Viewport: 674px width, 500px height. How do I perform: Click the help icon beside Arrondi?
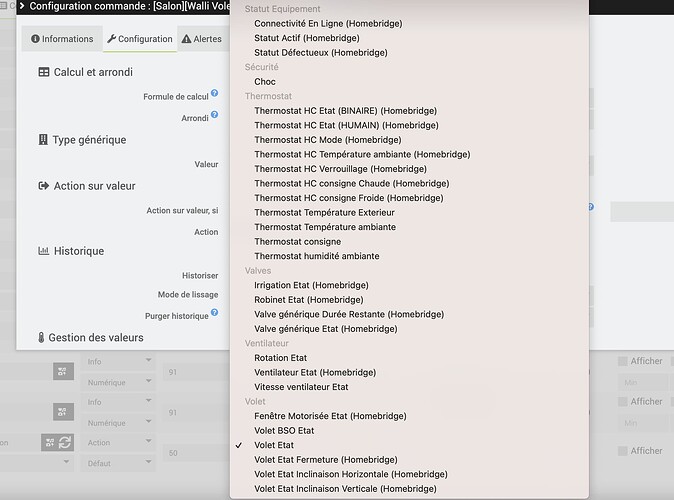coord(214,114)
